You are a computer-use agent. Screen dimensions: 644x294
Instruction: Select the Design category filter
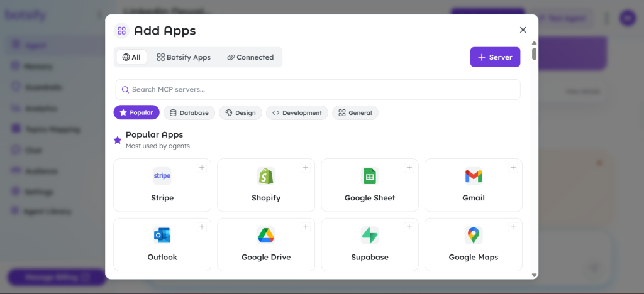[240, 112]
